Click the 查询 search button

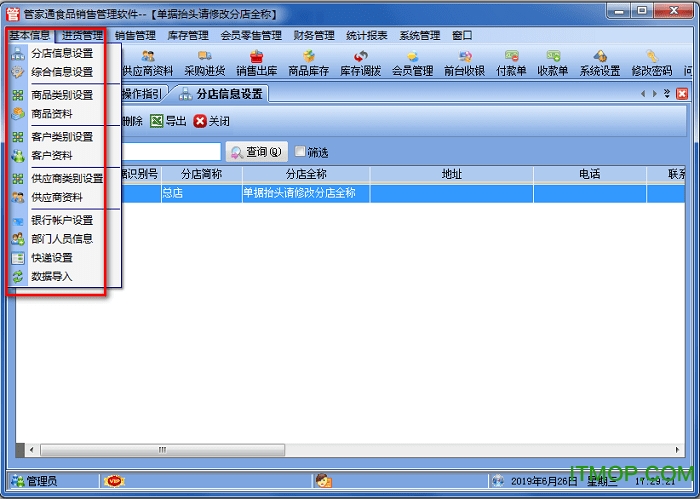coord(256,152)
